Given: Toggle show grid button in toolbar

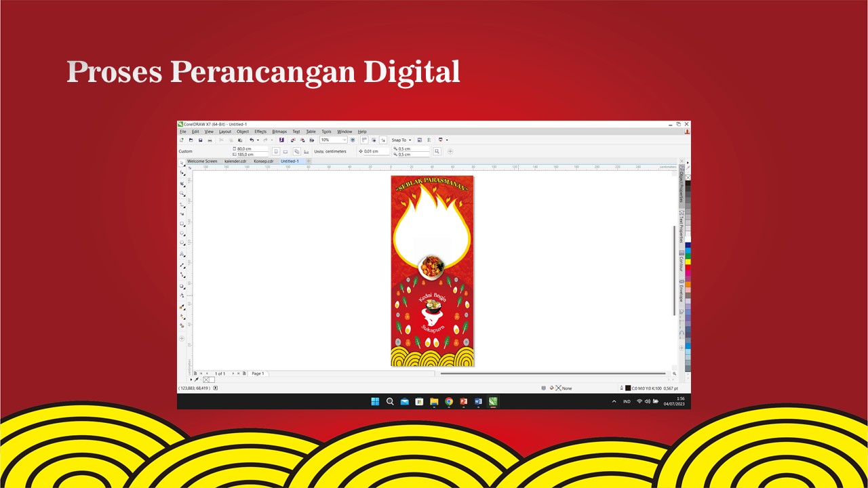Looking at the screenshot, I should [x=374, y=140].
